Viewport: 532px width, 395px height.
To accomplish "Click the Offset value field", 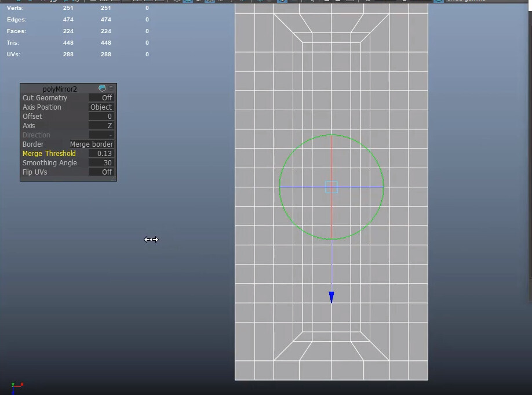I will click(x=101, y=116).
